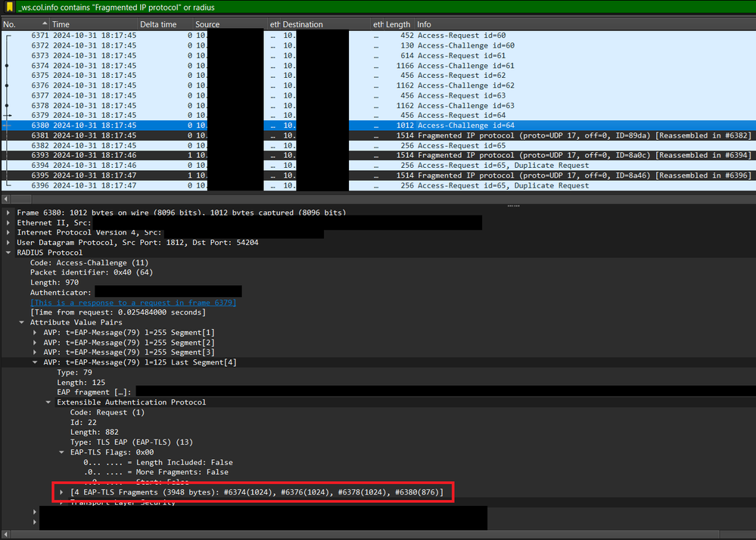
Task: Collapse the Attribute Value Pairs section
Action: (x=22, y=322)
